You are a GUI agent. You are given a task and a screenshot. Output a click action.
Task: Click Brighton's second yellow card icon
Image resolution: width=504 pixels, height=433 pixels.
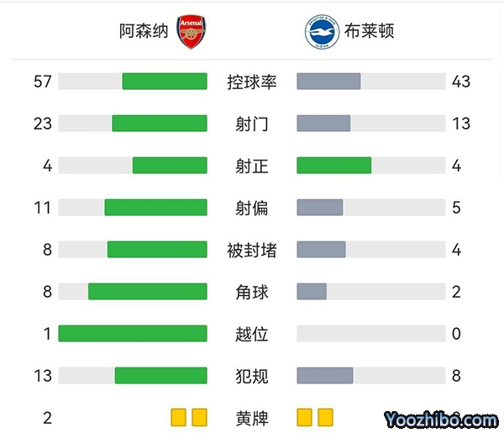click(x=325, y=417)
